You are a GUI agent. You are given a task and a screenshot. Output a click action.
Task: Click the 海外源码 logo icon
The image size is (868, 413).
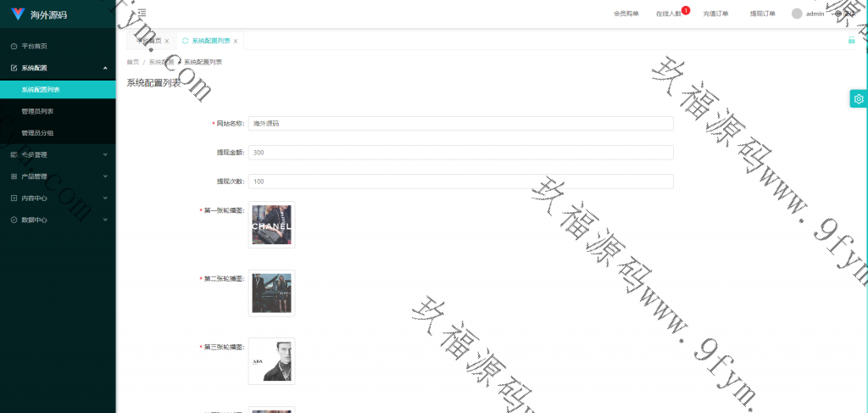[x=17, y=14]
